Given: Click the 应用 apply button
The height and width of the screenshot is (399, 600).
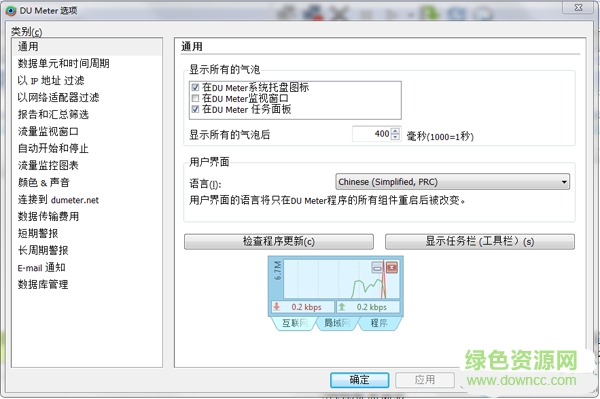Looking at the screenshot, I should coord(425,380).
